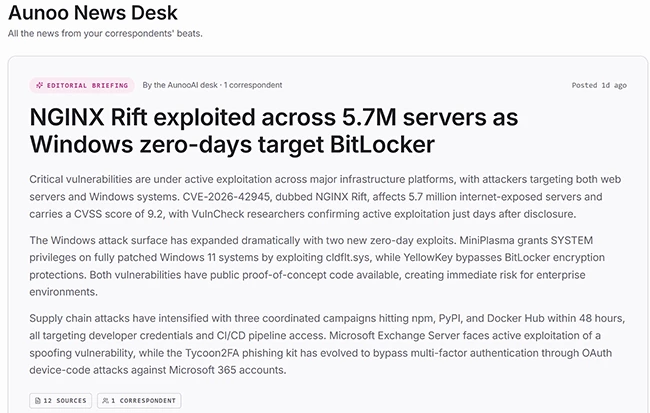
Task: Open the 1 Correspondent badge button
Action: (139, 401)
